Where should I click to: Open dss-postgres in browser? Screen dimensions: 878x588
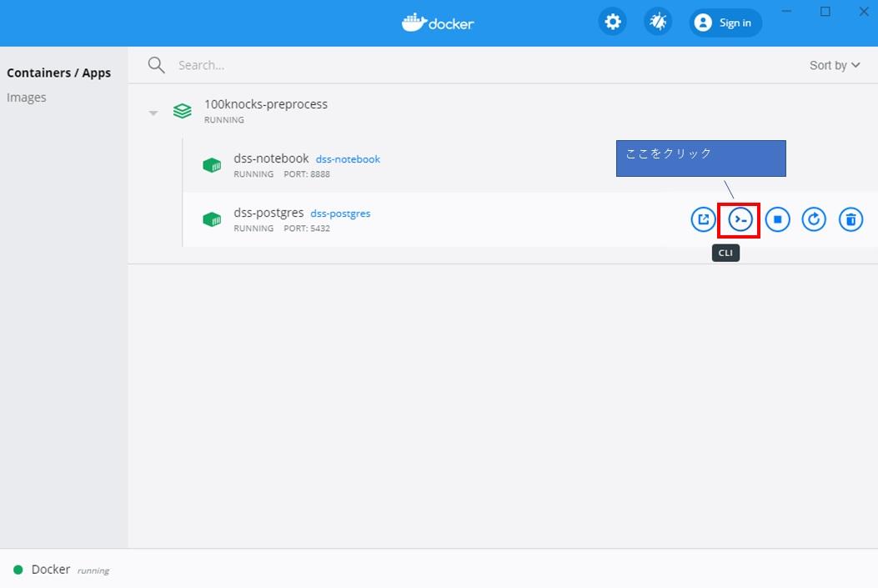(x=703, y=219)
